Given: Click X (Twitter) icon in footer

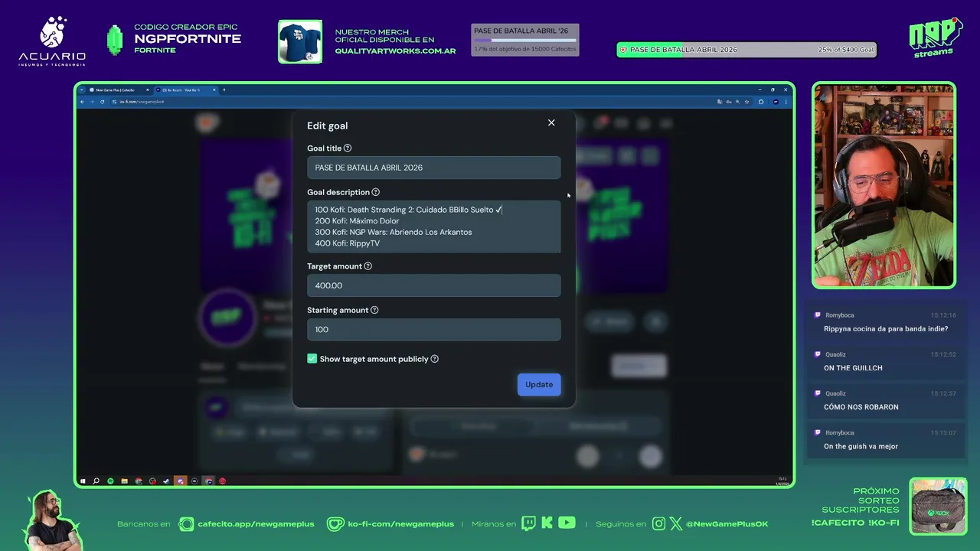Looking at the screenshot, I should click(x=676, y=524).
